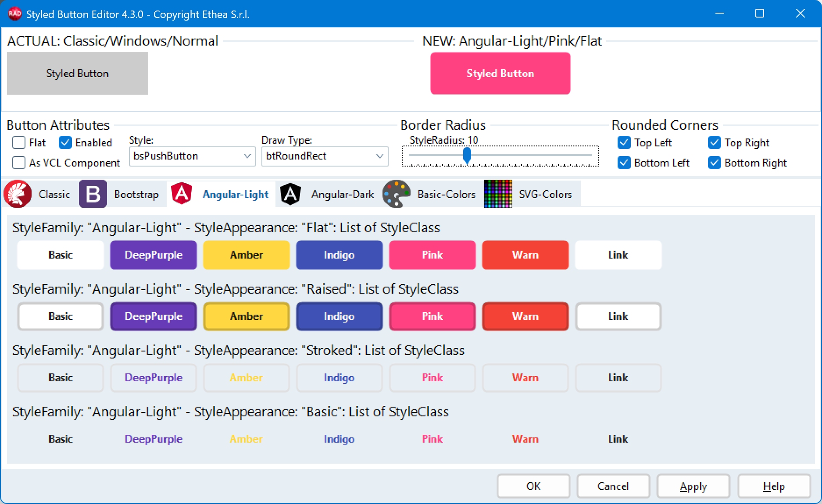Open the Draw Type btRoundRect dropdown
The height and width of the screenshot is (504, 822).
tap(325, 156)
